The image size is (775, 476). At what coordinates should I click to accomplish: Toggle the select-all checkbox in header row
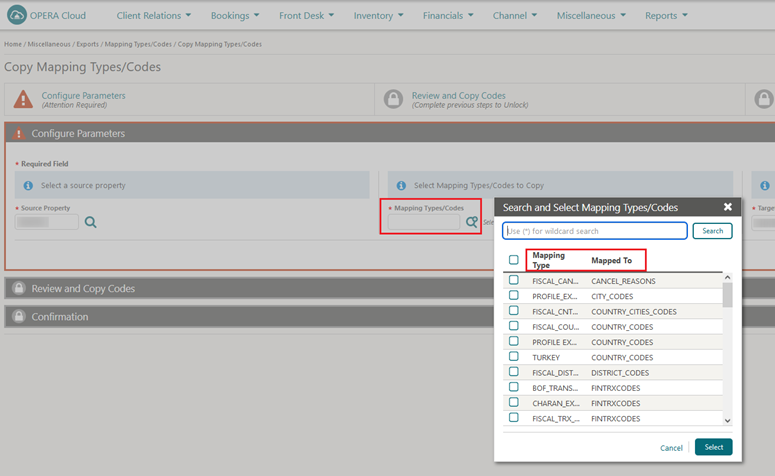tap(514, 260)
